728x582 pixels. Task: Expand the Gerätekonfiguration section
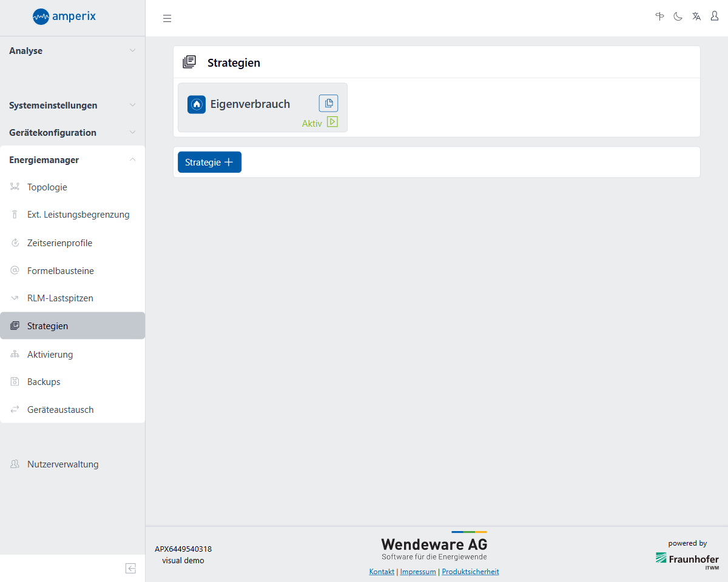point(72,133)
